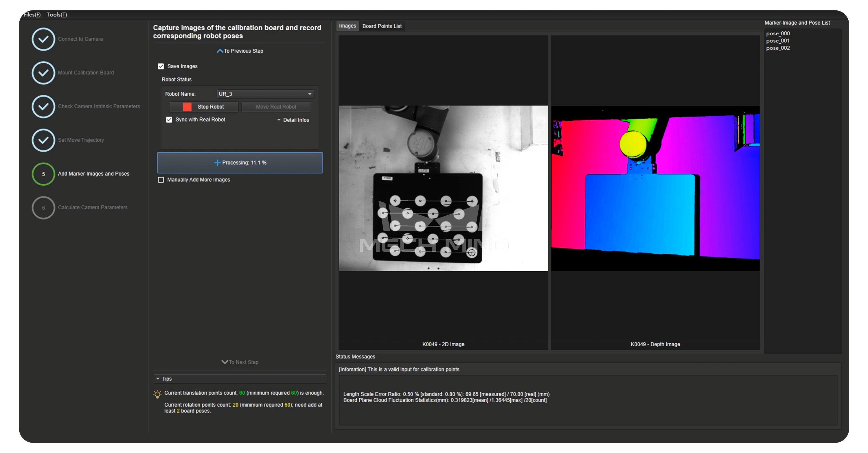Collapse the Tips panel

158,379
